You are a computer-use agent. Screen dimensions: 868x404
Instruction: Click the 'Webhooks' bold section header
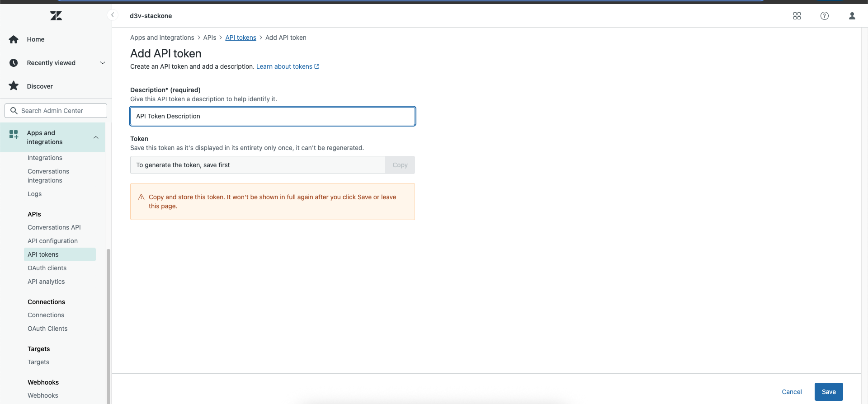(43, 382)
